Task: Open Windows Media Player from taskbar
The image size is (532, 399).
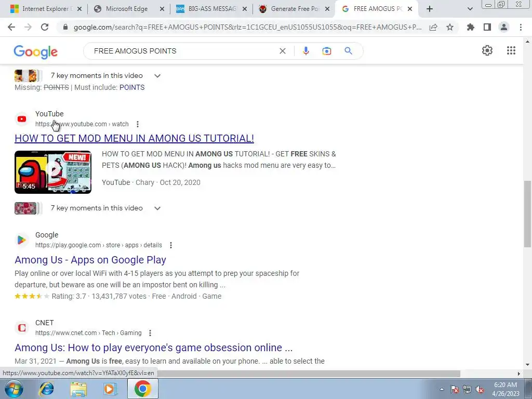Action: tap(110, 389)
